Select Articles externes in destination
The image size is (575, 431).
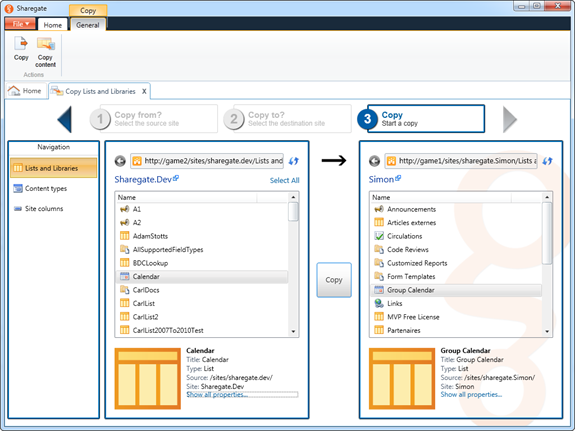tap(456, 223)
